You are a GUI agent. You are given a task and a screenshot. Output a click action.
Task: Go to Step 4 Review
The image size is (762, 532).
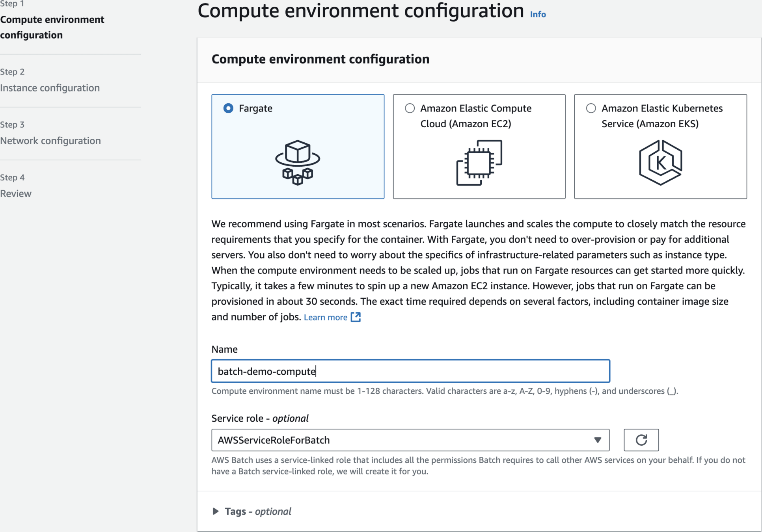[16, 193]
